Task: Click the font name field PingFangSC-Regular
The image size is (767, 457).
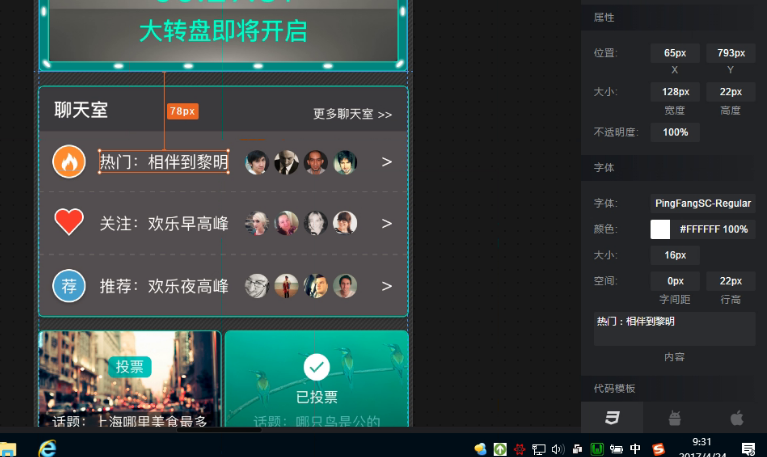Action: (703, 203)
